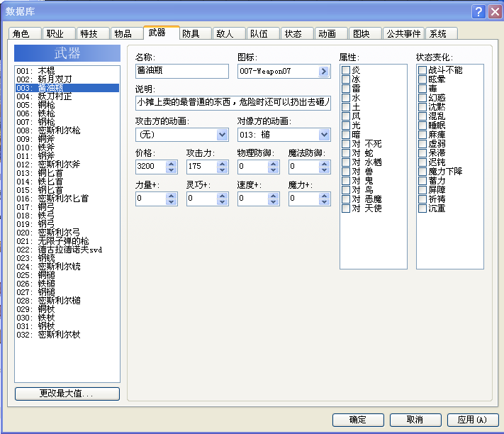Select weapon 016: 密斯利尔匕首
Viewport: 504px width, 434px height.
[x=67, y=199]
